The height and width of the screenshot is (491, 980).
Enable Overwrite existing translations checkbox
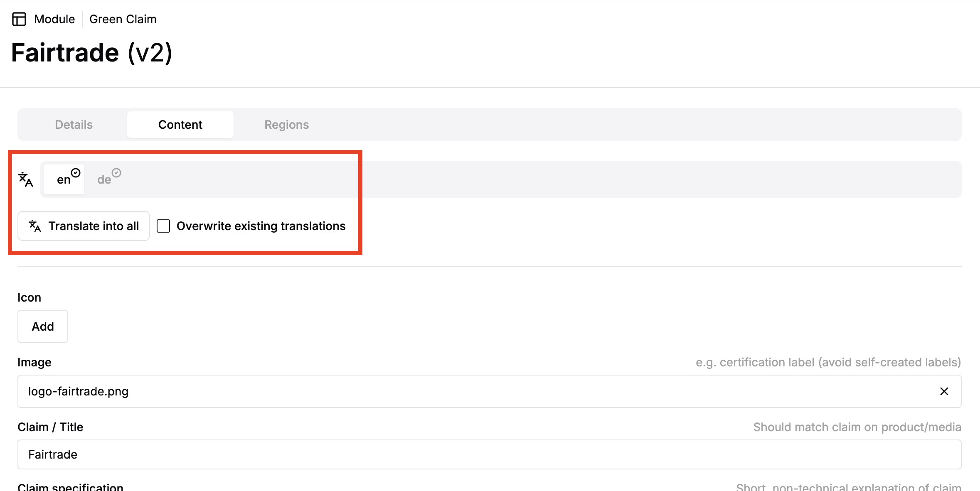point(163,226)
